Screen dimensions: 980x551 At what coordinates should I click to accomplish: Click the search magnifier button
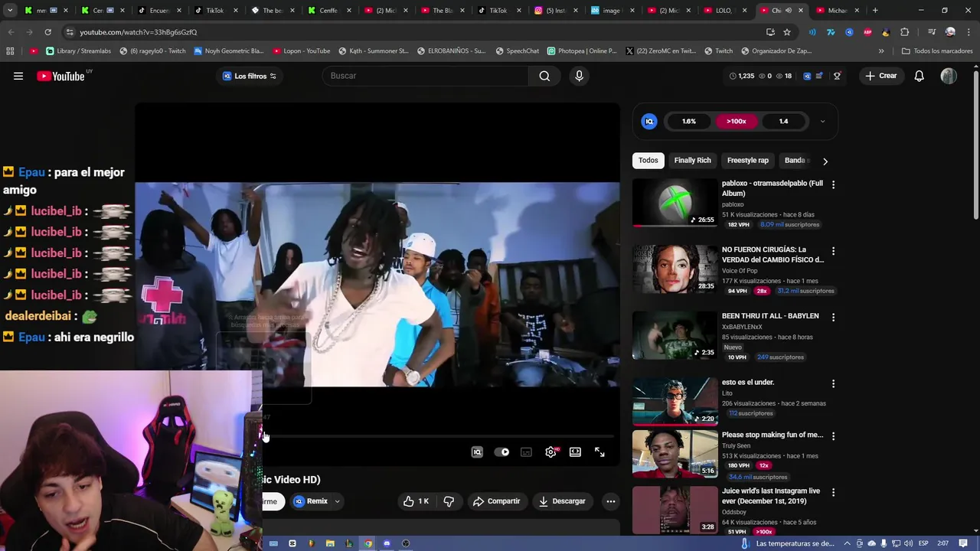click(544, 76)
